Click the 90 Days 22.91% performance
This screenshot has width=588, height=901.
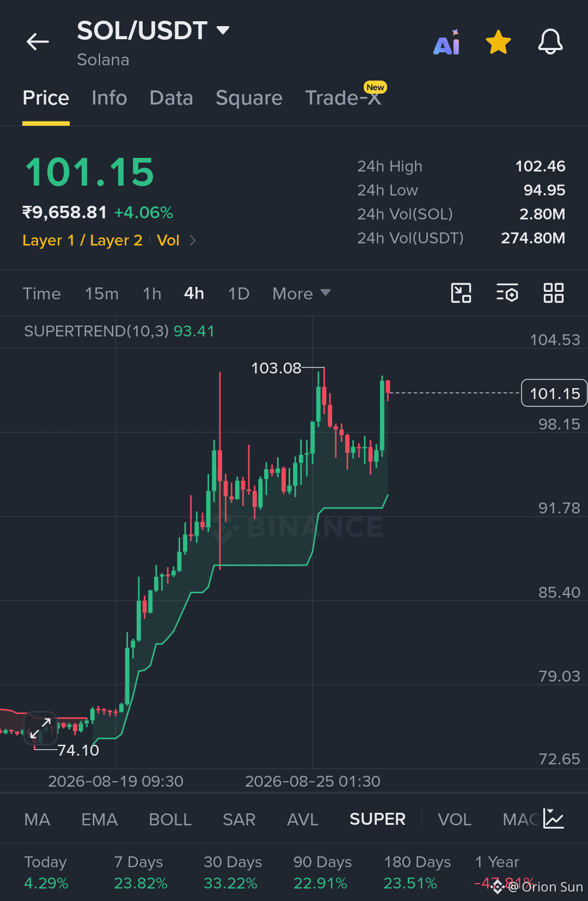322,872
